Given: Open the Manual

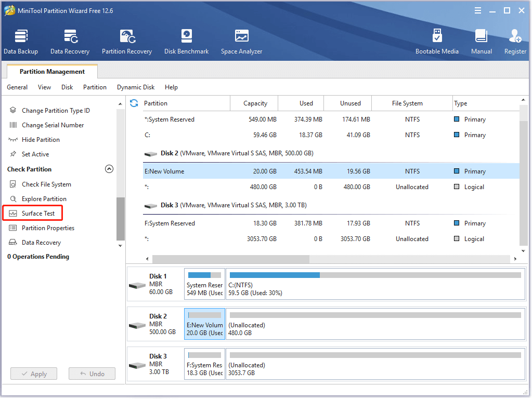Looking at the screenshot, I should click(x=481, y=42).
